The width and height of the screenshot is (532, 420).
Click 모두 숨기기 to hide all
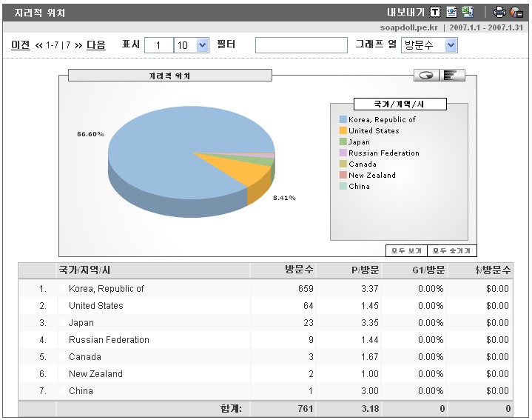pyautogui.click(x=451, y=250)
